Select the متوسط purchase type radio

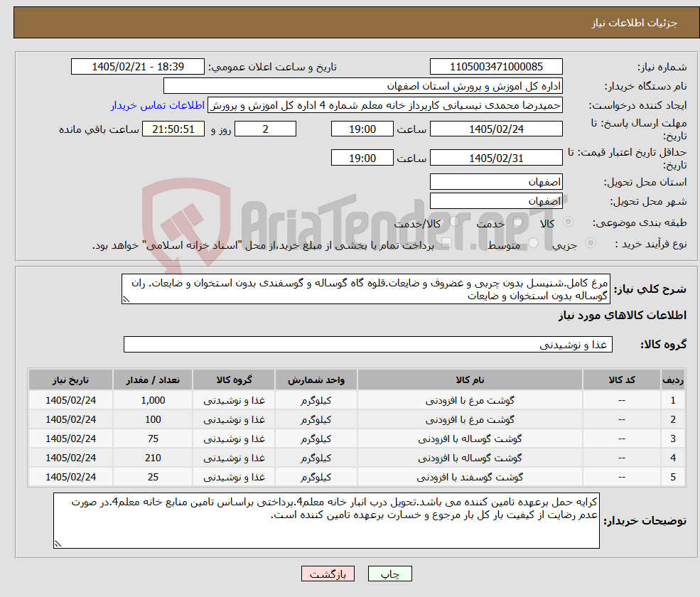click(x=533, y=242)
